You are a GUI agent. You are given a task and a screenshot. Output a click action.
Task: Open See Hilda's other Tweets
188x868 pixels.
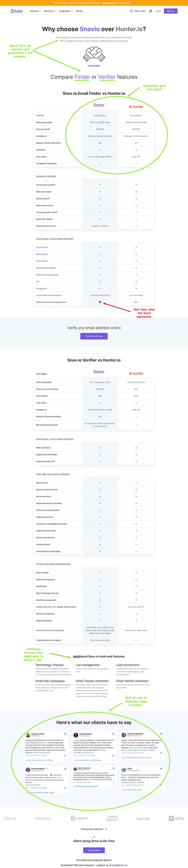[133, 790]
